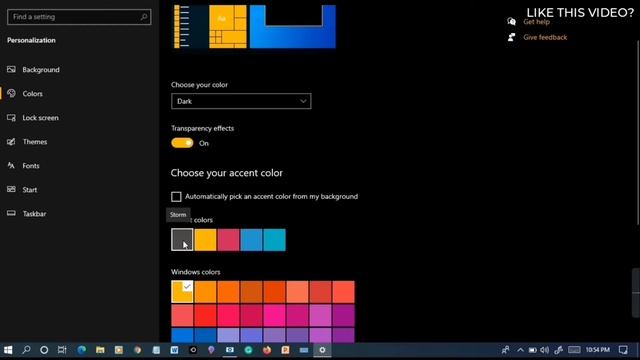Open the Windows Start menu
Image resolution: width=640 pixels, height=360 pixels.
pyautogui.click(x=8, y=350)
